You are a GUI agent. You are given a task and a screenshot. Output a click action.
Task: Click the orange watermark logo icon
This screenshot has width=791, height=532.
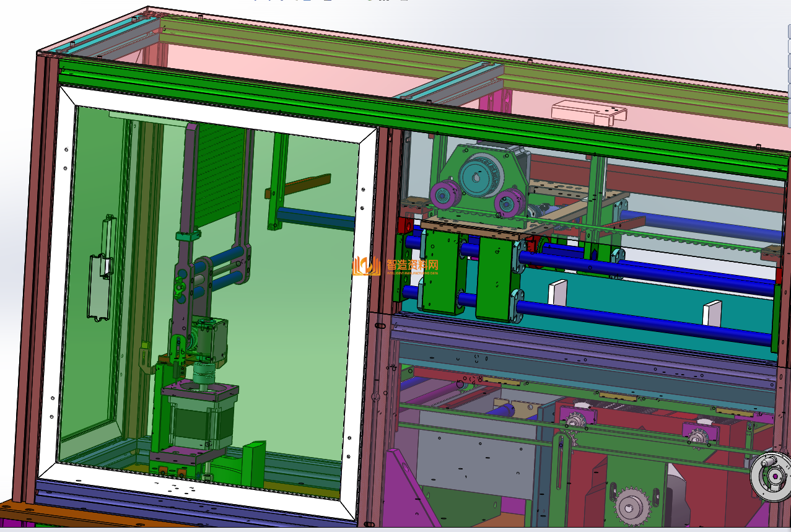click(365, 266)
